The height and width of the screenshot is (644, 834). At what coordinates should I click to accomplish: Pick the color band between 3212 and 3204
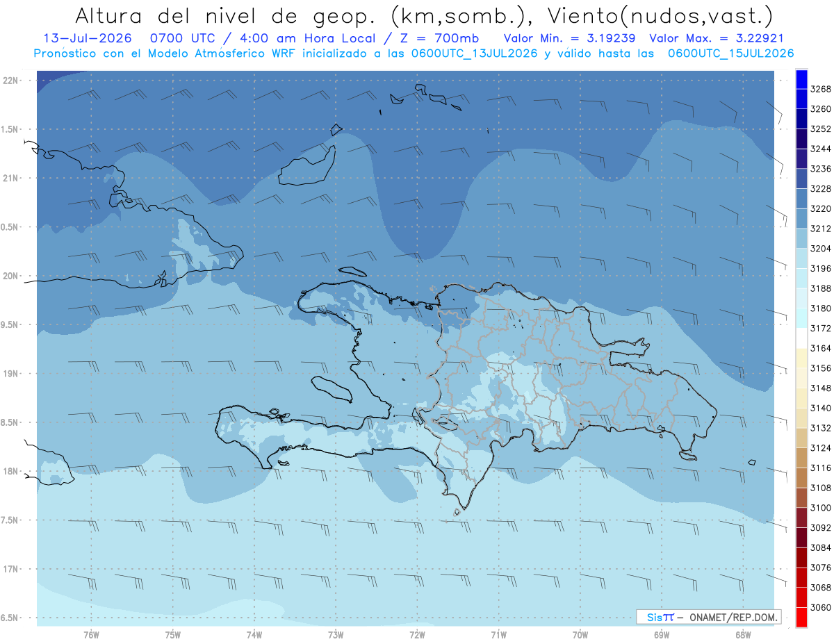coord(801,238)
